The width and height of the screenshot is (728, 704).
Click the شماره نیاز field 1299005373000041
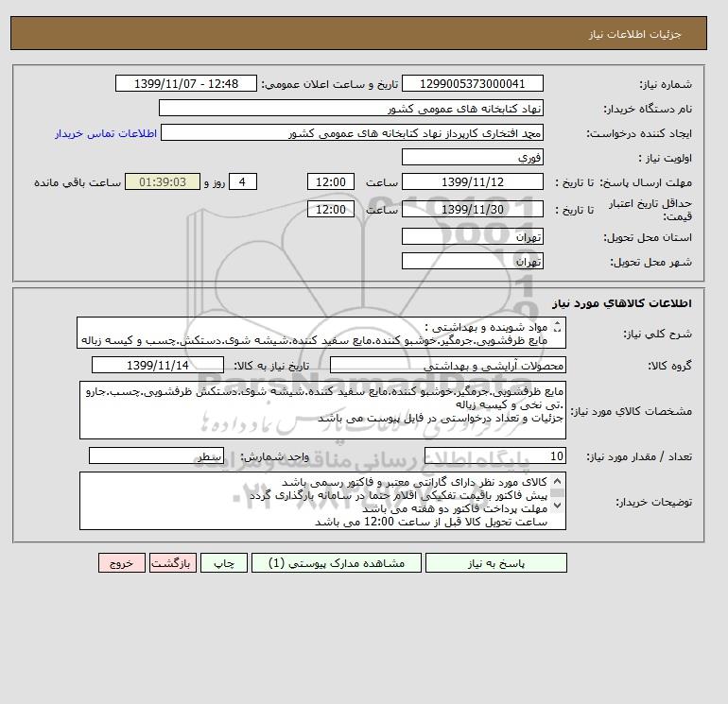coord(472,83)
